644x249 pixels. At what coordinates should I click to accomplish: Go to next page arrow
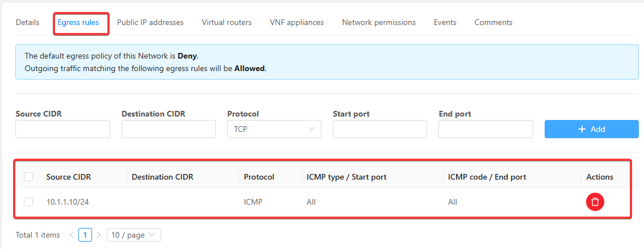(x=99, y=235)
